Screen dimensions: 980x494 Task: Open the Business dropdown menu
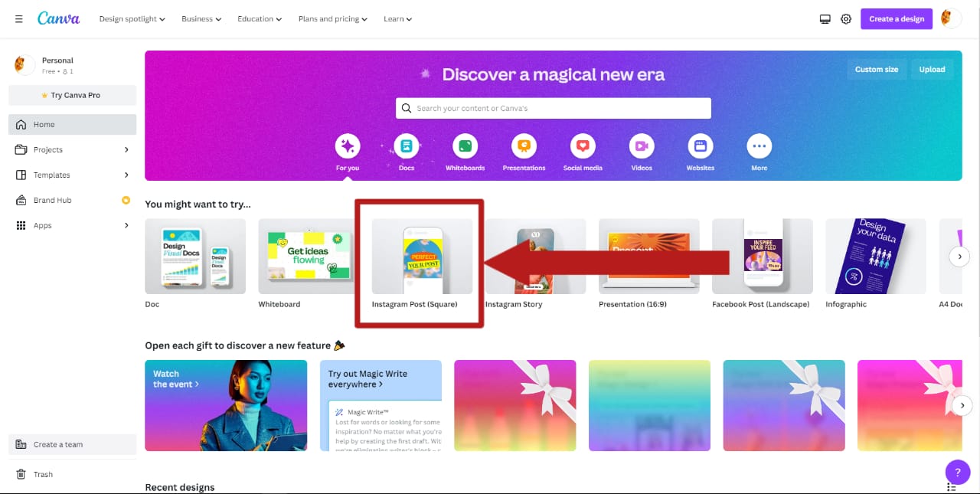(201, 18)
